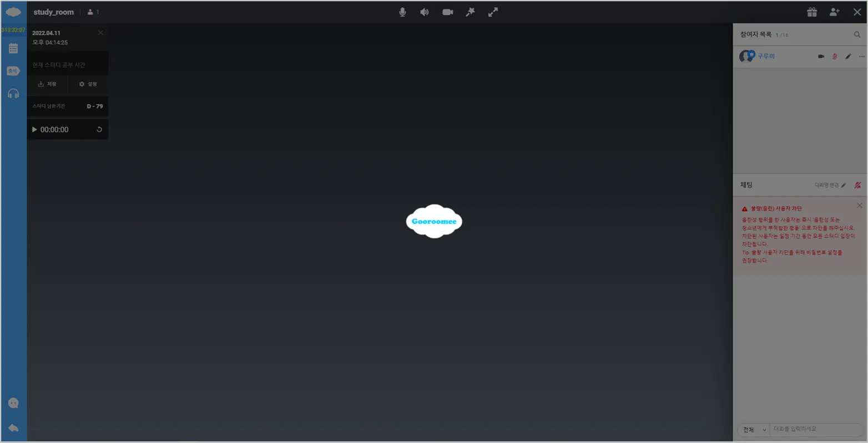Open 설정 settings in timer panel
The width and height of the screenshot is (868, 443).
tap(88, 84)
